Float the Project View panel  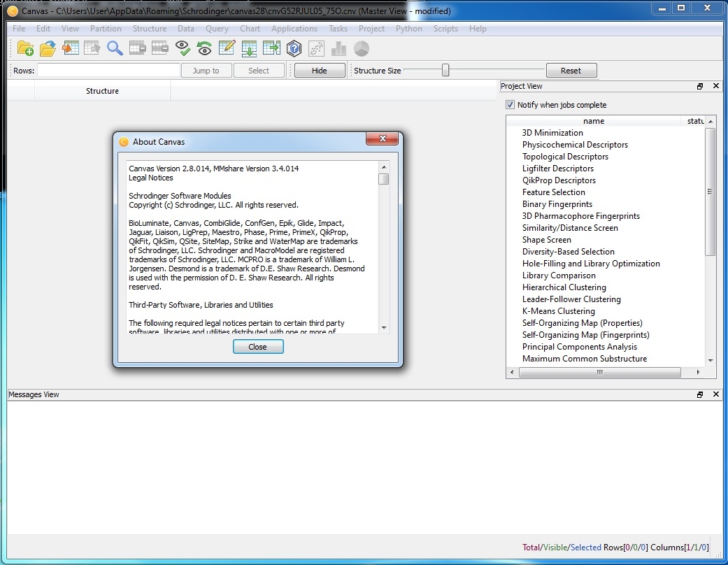point(700,86)
